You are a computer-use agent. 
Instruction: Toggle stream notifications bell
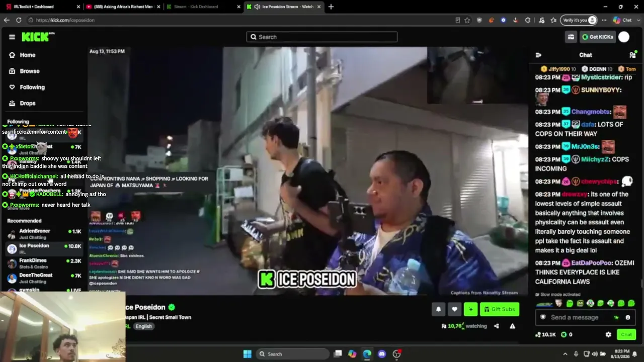click(x=438, y=309)
